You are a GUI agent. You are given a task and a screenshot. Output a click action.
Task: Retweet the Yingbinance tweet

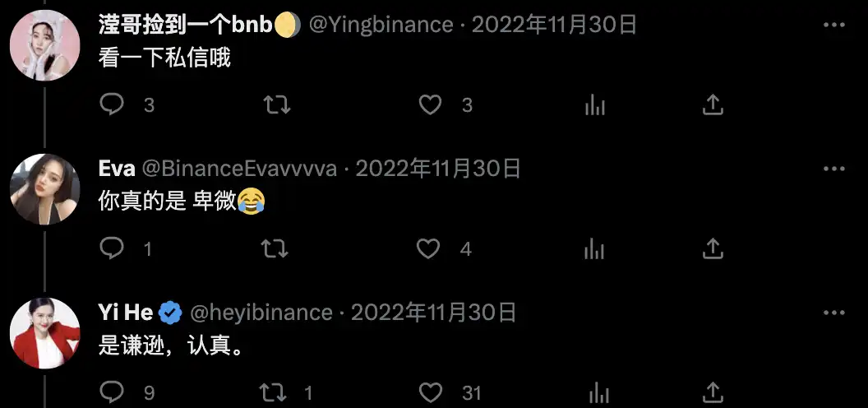pos(277,104)
